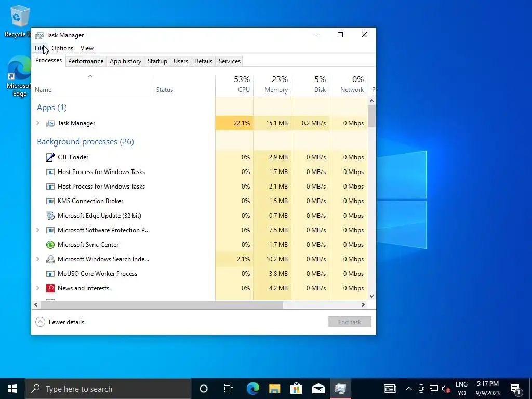Sort processes by the Memory column
The height and width of the screenshot is (399, 532).
[272, 85]
